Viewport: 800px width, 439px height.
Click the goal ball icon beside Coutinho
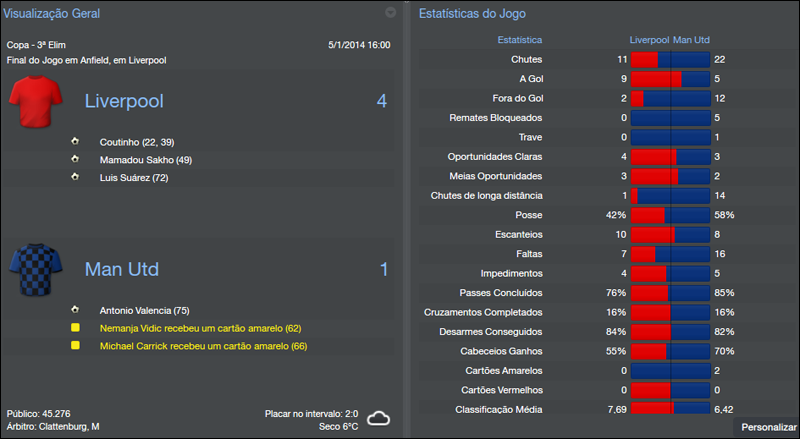pyautogui.click(x=74, y=141)
